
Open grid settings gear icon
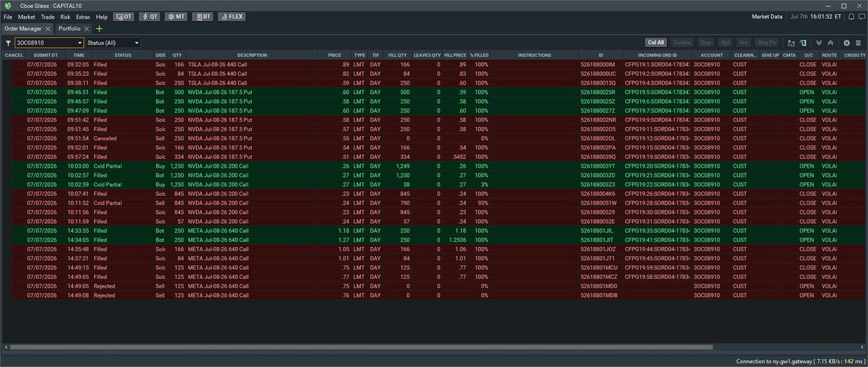[846, 43]
